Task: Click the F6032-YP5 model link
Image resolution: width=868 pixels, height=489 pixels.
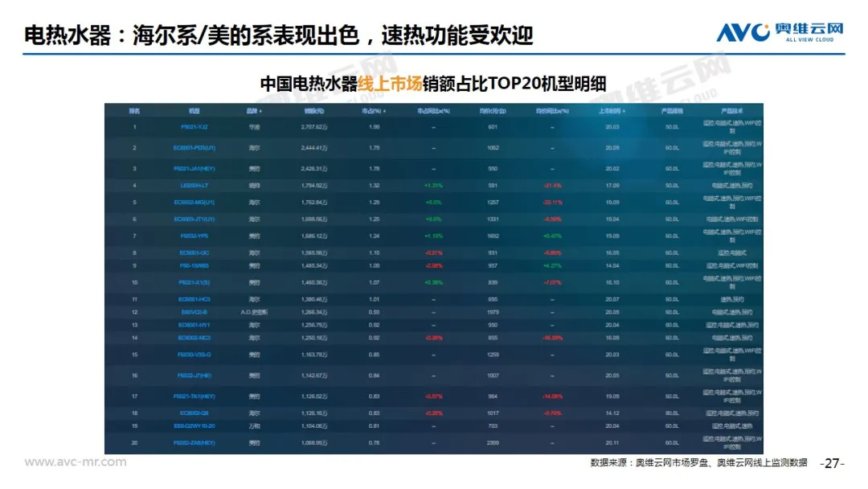Action: 194,236
